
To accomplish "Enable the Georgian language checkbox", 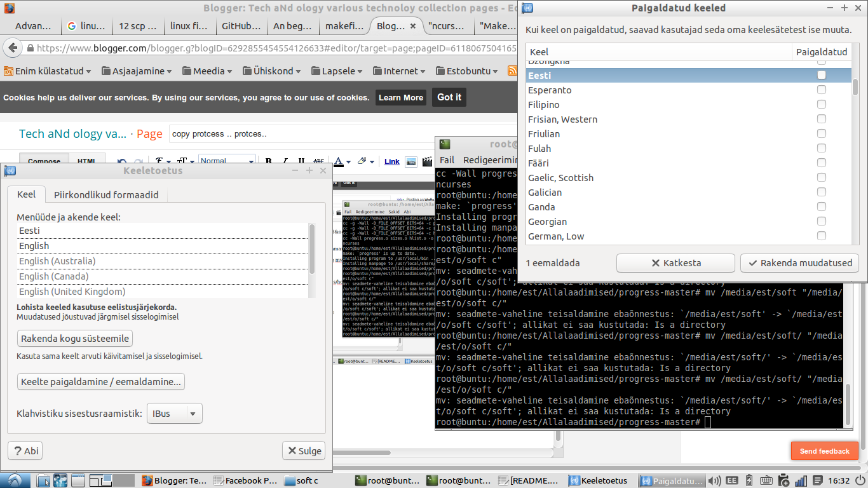I will point(821,221).
